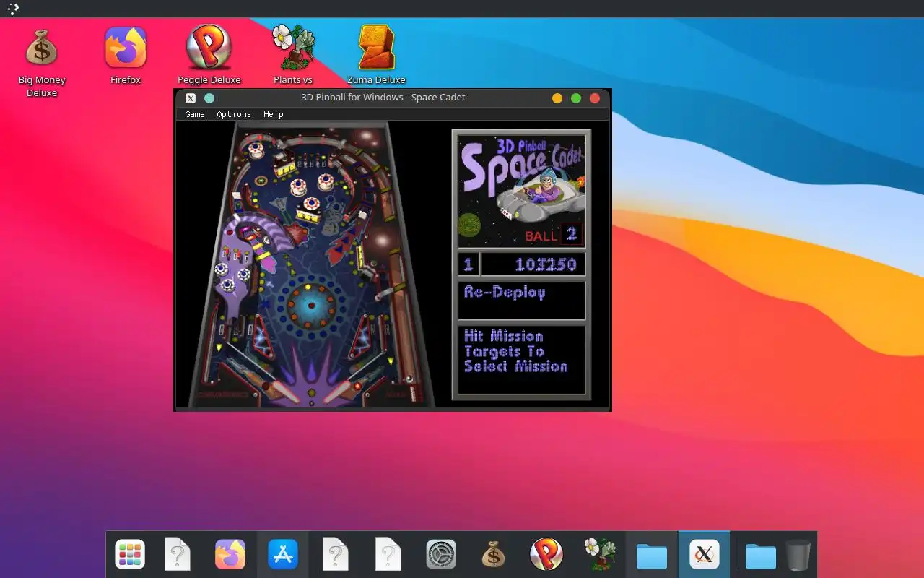924x578 pixels.
Task: Open System Preferences gear in dock
Action: coord(441,555)
